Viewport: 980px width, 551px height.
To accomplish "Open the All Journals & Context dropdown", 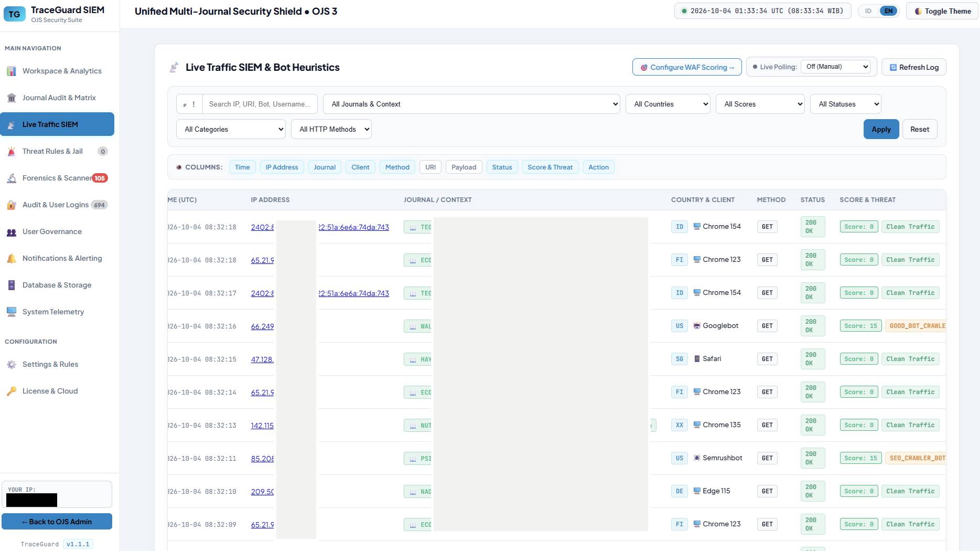I will pyautogui.click(x=471, y=104).
